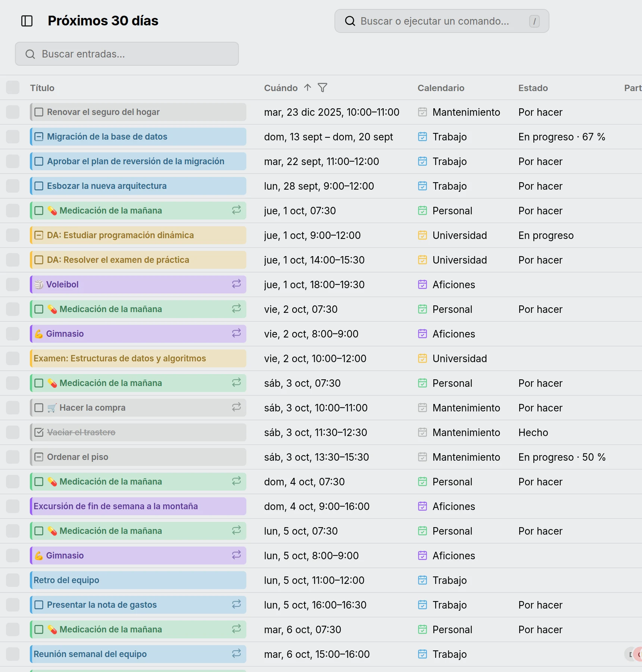Viewport: 642px width, 672px height.
Task: Click the recurrence icon on Hacer la compra
Action: (236, 407)
